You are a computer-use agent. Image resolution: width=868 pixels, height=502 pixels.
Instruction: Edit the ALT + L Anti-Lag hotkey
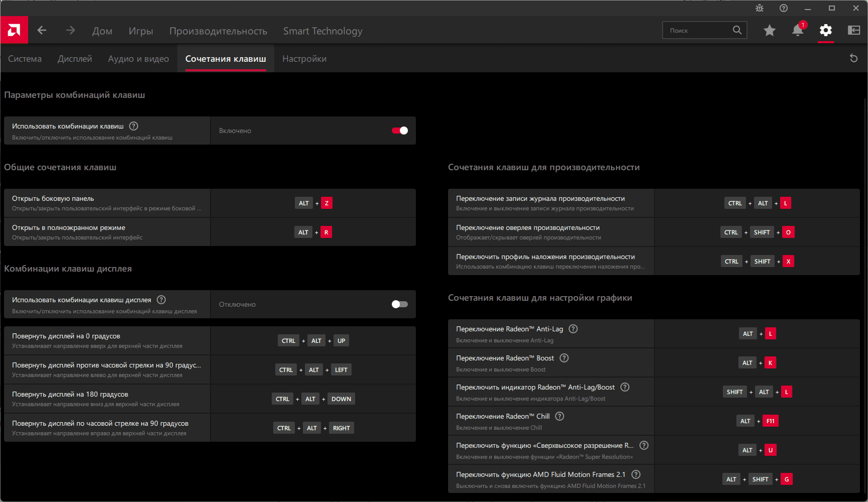point(757,334)
